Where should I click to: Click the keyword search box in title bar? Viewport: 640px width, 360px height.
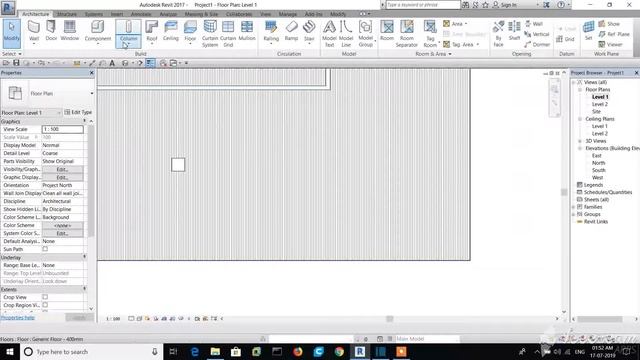pyautogui.click(x=423, y=5)
